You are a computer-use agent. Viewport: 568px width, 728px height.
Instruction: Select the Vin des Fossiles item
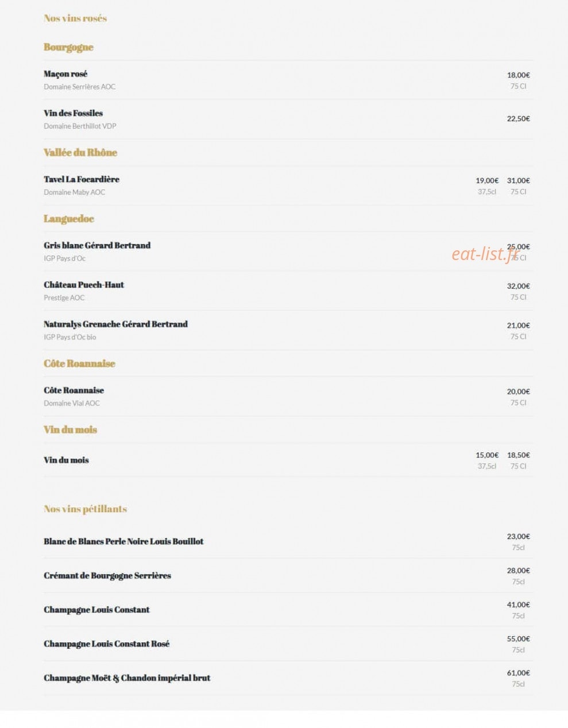pos(73,114)
